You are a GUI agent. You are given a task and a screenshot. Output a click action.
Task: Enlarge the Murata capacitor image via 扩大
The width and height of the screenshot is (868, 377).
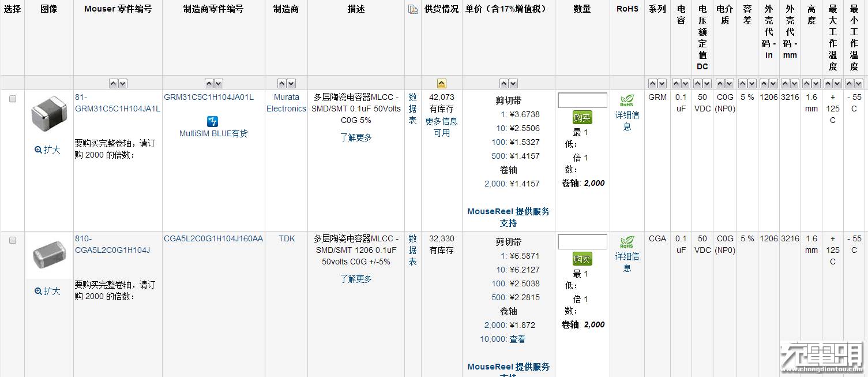pos(47,150)
